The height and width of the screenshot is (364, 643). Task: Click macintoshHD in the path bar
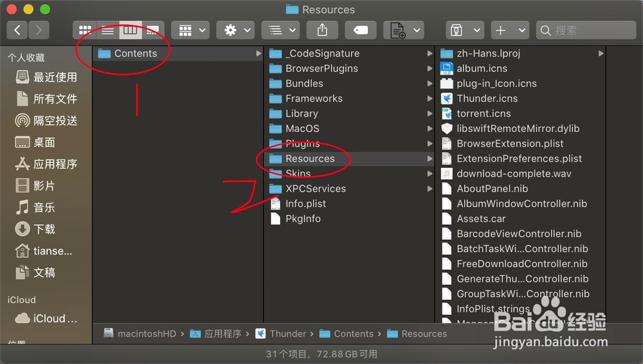point(140,334)
